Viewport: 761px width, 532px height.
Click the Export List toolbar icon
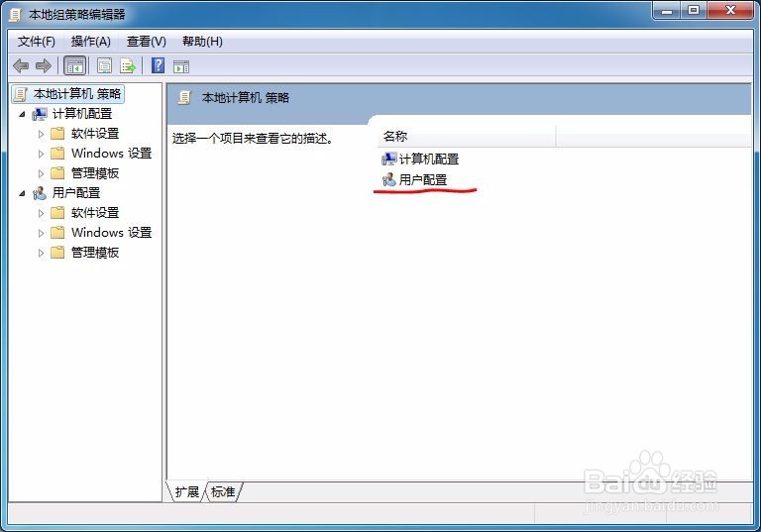click(128, 65)
